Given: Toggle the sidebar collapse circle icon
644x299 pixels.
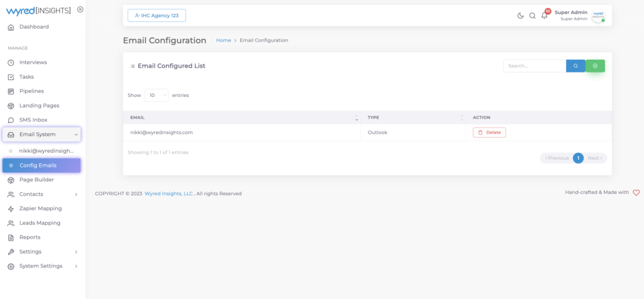Looking at the screenshot, I should pyautogui.click(x=80, y=9).
